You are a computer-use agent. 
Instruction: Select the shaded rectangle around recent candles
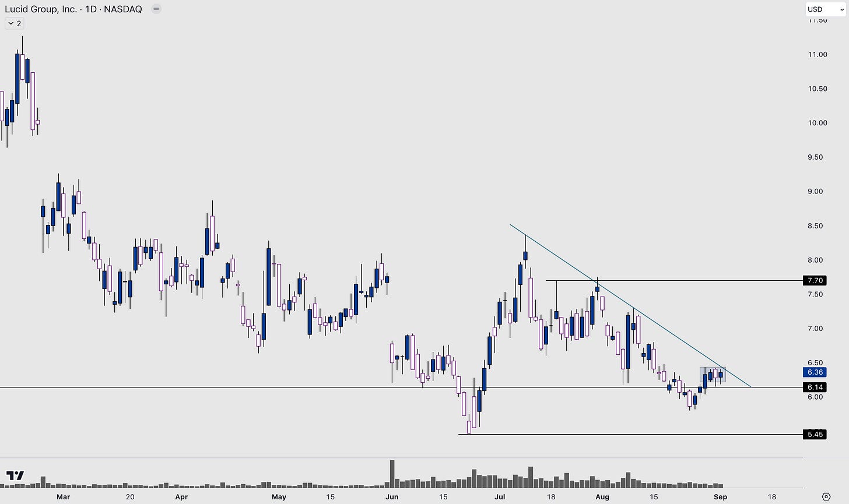coord(713,375)
